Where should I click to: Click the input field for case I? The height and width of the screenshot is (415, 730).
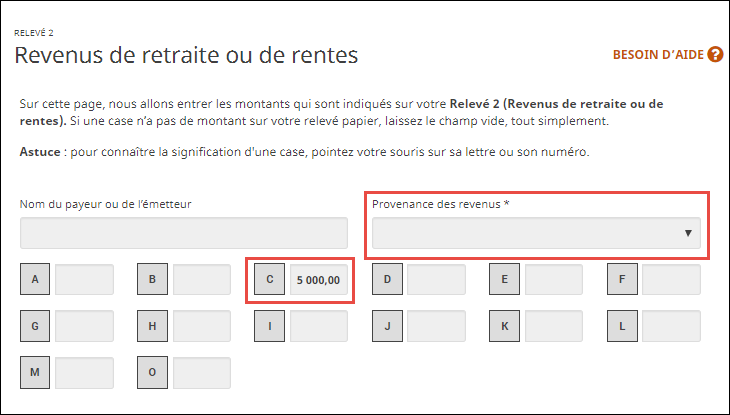coord(319,326)
